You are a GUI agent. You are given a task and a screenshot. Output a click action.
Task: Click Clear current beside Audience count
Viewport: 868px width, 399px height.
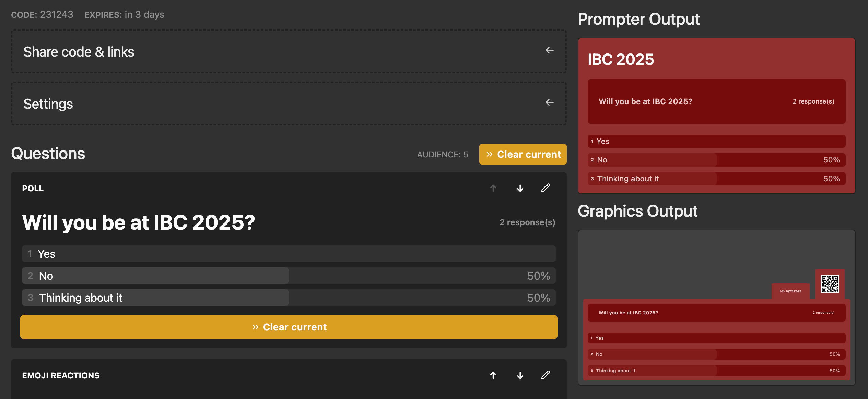pyautogui.click(x=523, y=154)
